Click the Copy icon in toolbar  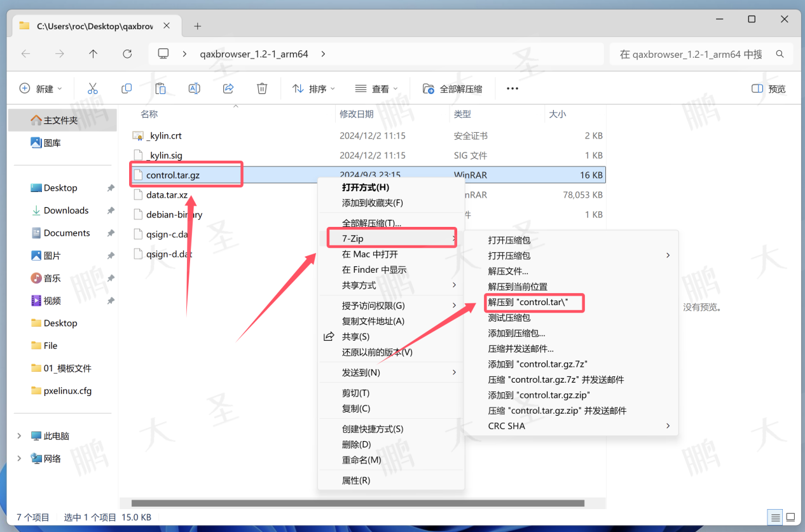point(127,89)
